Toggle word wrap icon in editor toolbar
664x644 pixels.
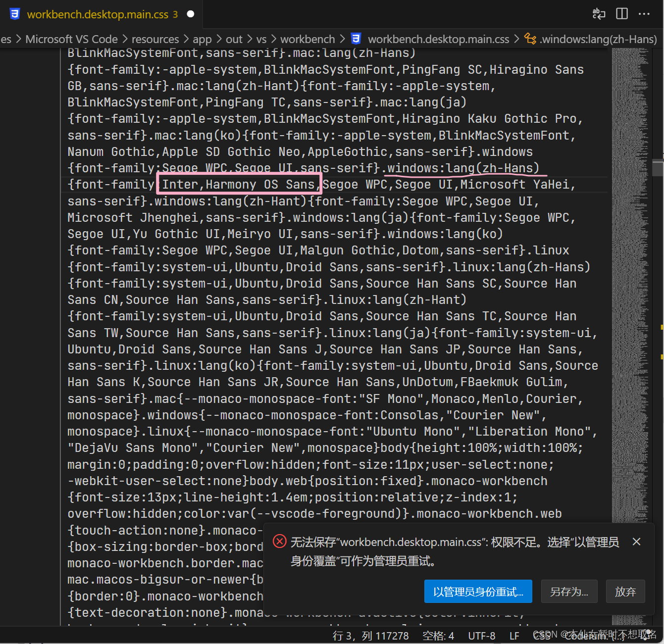tap(599, 14)
